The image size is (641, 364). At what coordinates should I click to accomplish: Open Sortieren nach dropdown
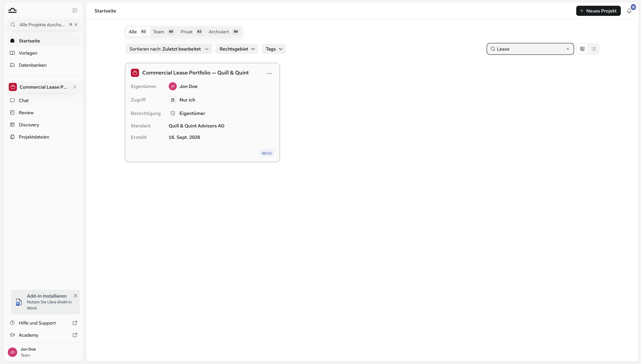[169, 49]
